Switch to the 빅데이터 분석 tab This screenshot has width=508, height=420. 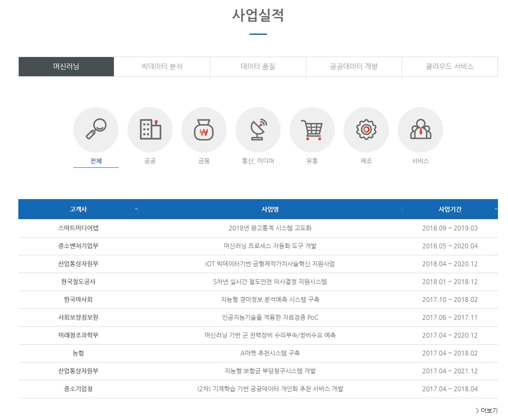[162, 67]
